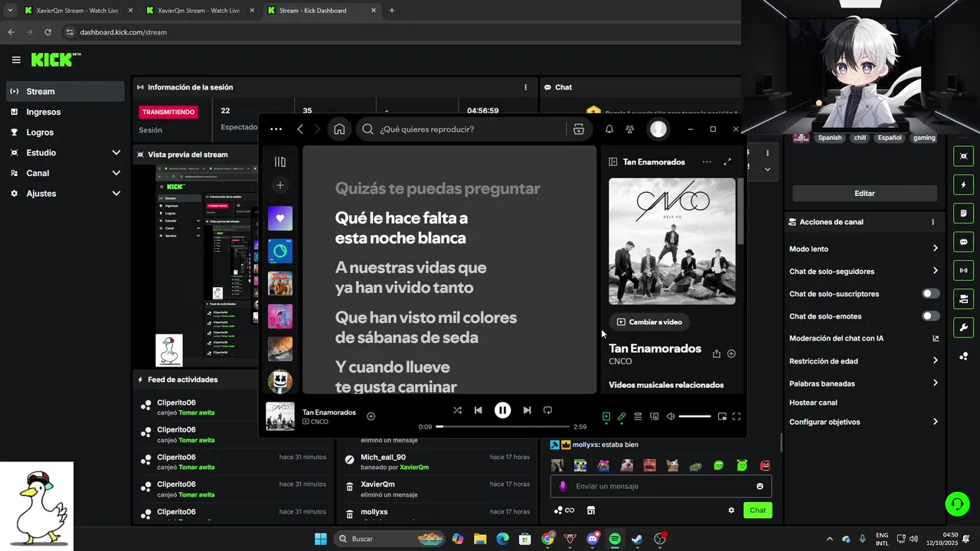Enable Chat de solo-emotes toggle
This screenshot has height=551, width=980.
click(930, 316)
